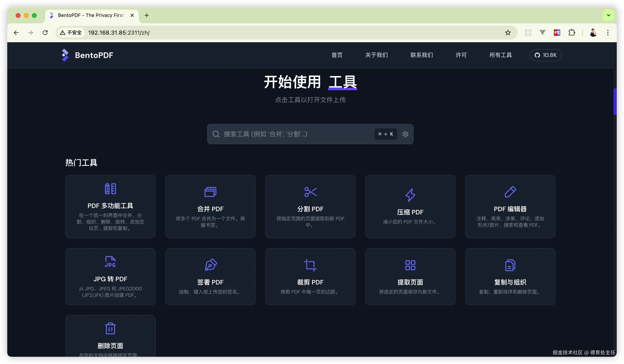Open the PDF 编辑器 pencil icon

pos(510,192)
